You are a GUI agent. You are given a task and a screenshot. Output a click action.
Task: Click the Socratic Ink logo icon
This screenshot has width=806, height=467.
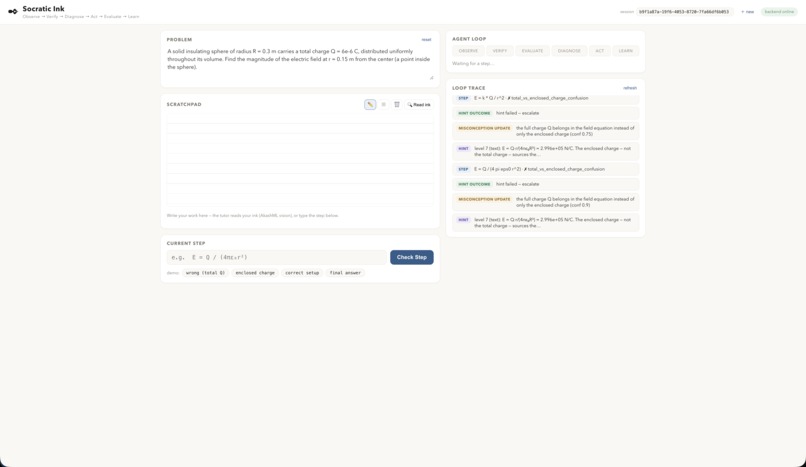(x=13, y=11)
